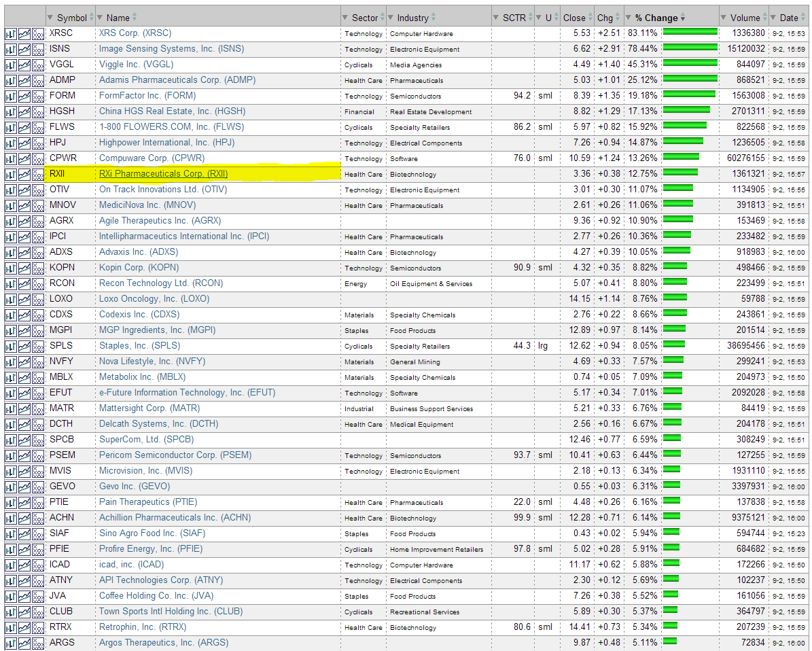Open the line chart icon for FORM
812x651 pixels.
click(x=24, y=96)
